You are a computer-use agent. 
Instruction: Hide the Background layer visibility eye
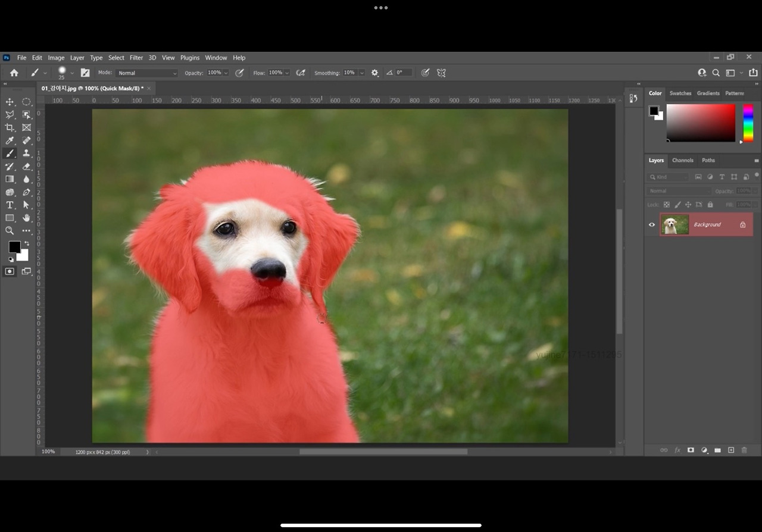pos(652,224)
